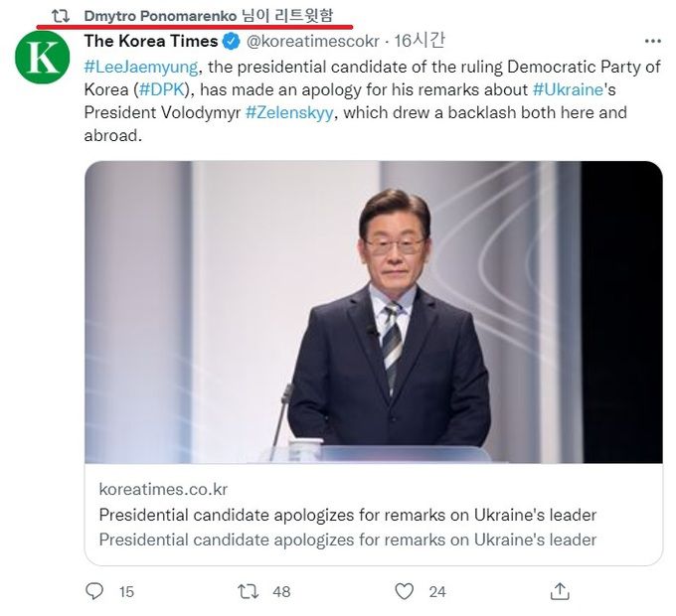
Task: Open the three-dot more options menu
Action: [652, 42]
